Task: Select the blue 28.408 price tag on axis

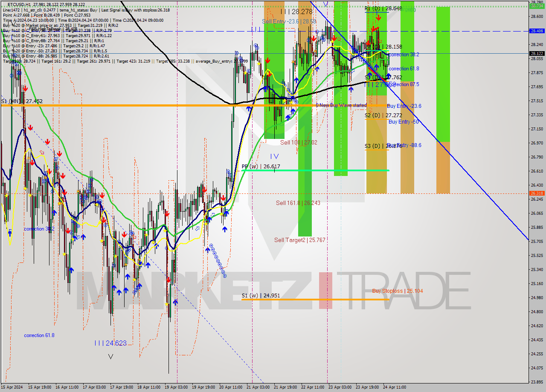Action: tap(537, 31)
